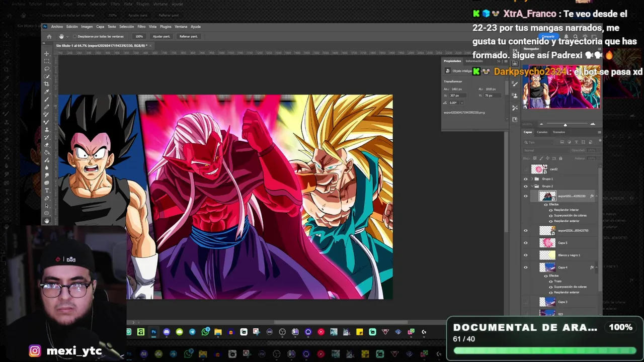Switch to the Canales tab

point(542,132)
